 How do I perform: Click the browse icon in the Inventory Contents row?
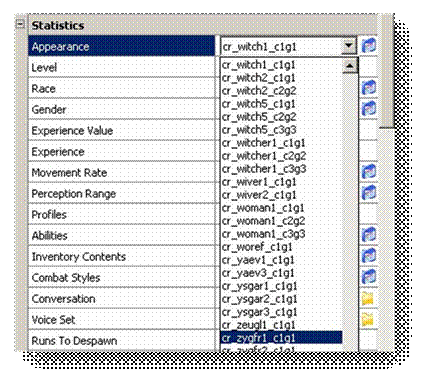[x=369, y=256]
